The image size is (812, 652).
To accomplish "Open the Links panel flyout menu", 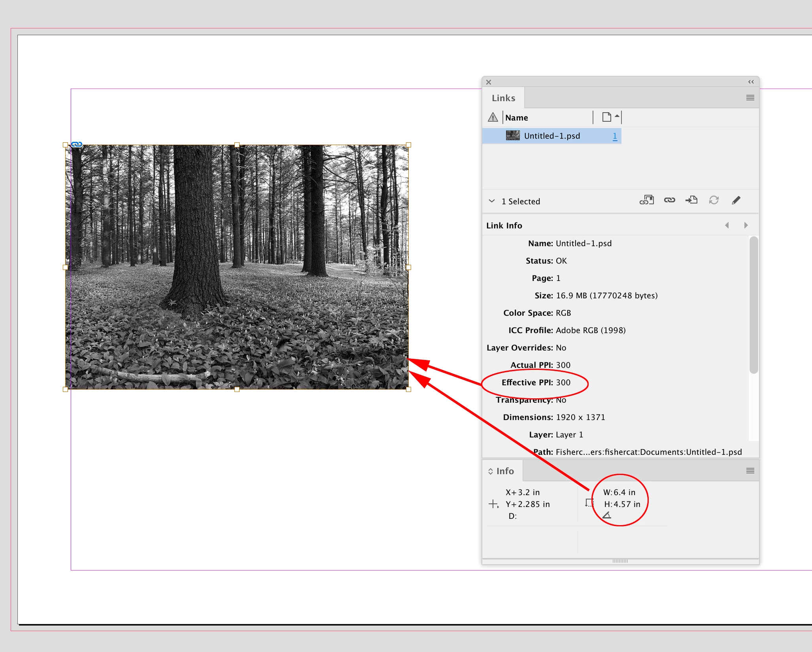I will [750, 98].
